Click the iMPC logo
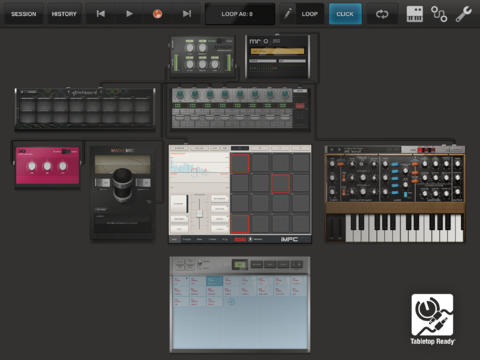Viewport: 480px width, 360px height. point(289,239)
